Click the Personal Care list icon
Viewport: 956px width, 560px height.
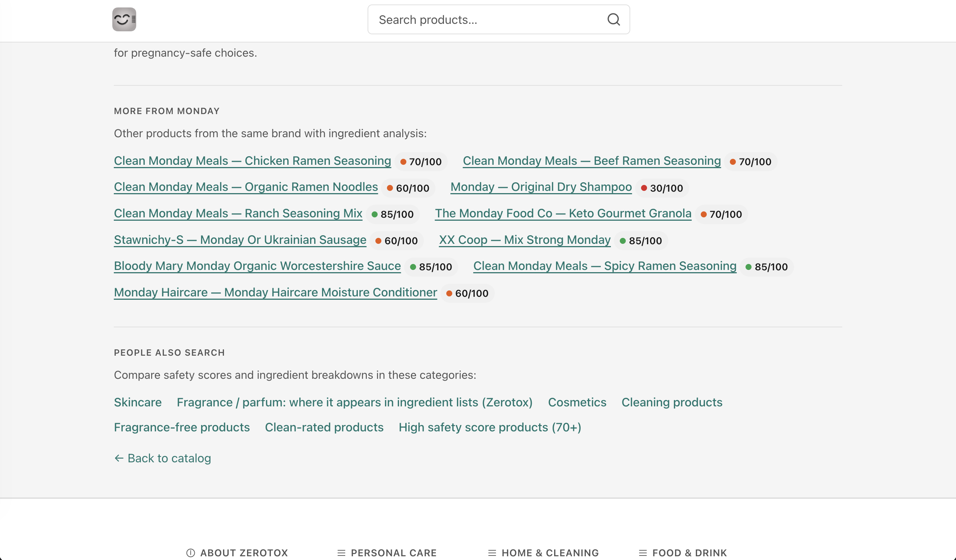341,553
